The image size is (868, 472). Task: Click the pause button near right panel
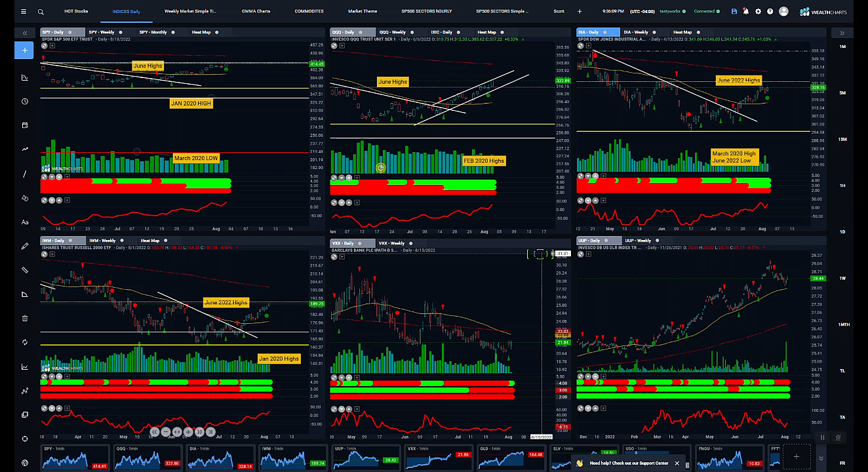click(822, 437)
